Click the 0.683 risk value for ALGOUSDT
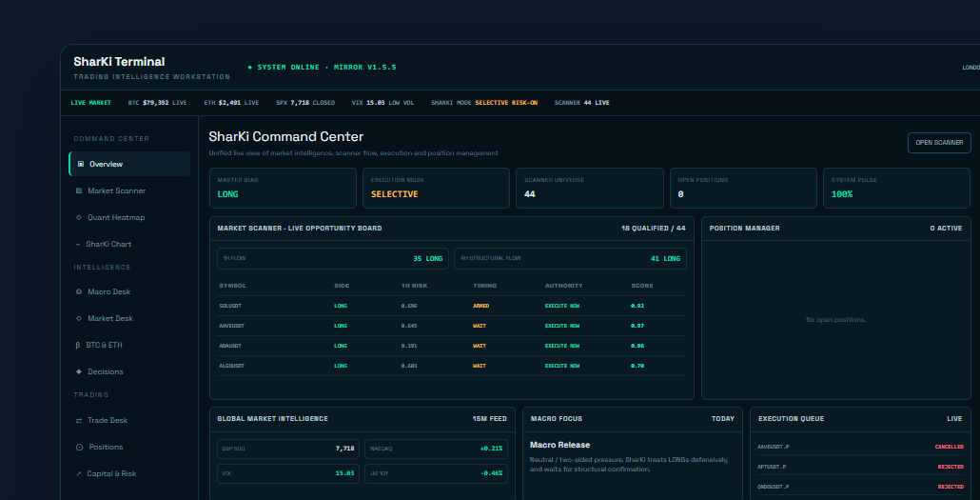 [x=409, y=366]
